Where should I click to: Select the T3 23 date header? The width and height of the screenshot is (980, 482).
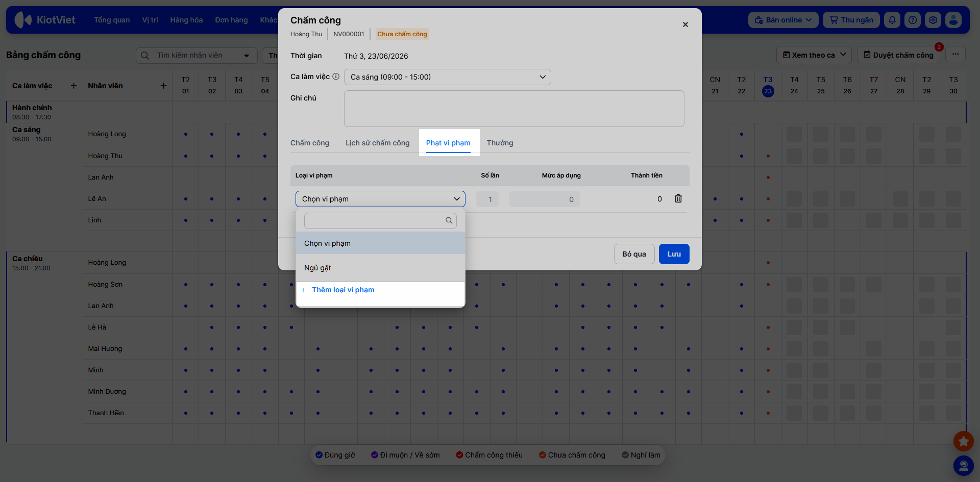point(768,86)
